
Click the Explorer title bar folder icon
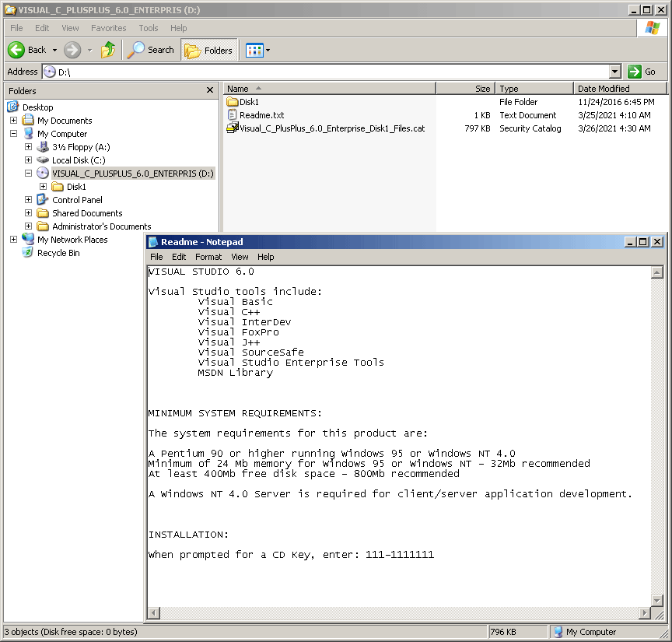[10, 10]
